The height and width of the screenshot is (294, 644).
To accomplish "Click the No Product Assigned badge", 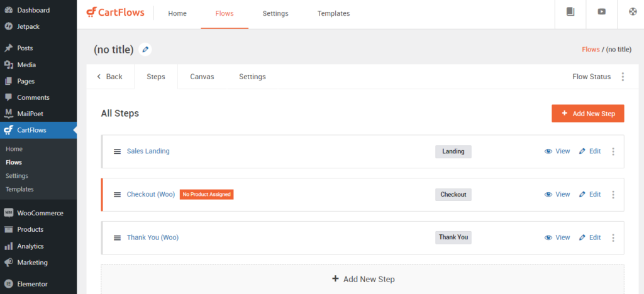I will pos(206,194).
